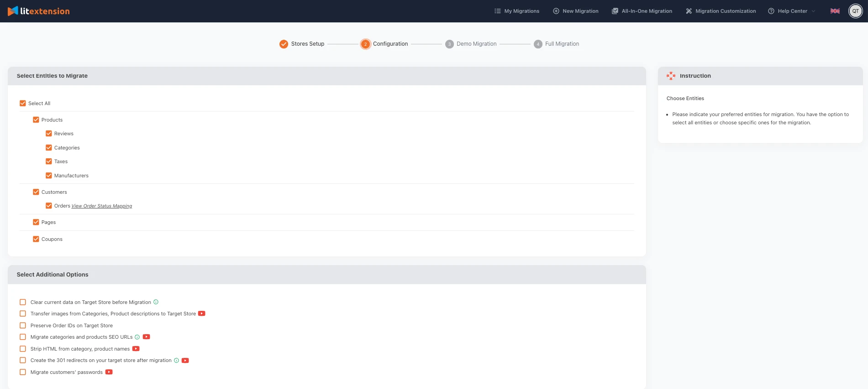Image resolution: width=868 pixels, height=389 pixels.
Task: Enable Create the 301 redirects option
Action: (x=23, y=360)
